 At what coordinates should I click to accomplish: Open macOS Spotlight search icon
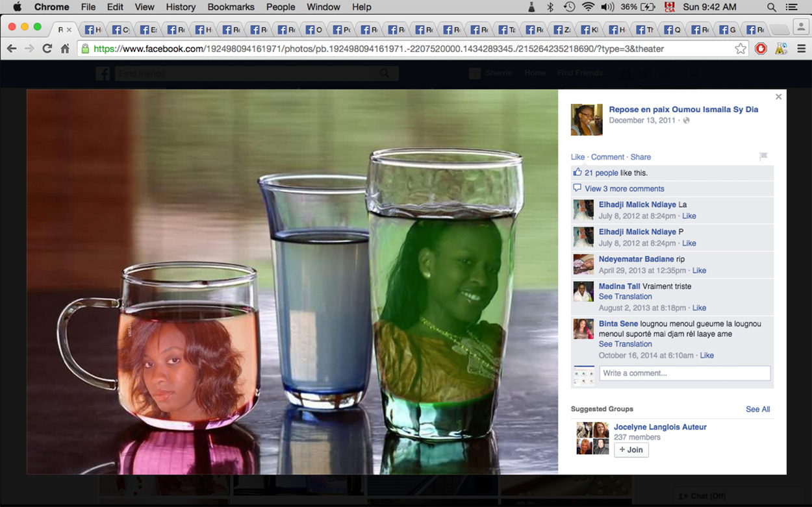[x=772, y=7]
